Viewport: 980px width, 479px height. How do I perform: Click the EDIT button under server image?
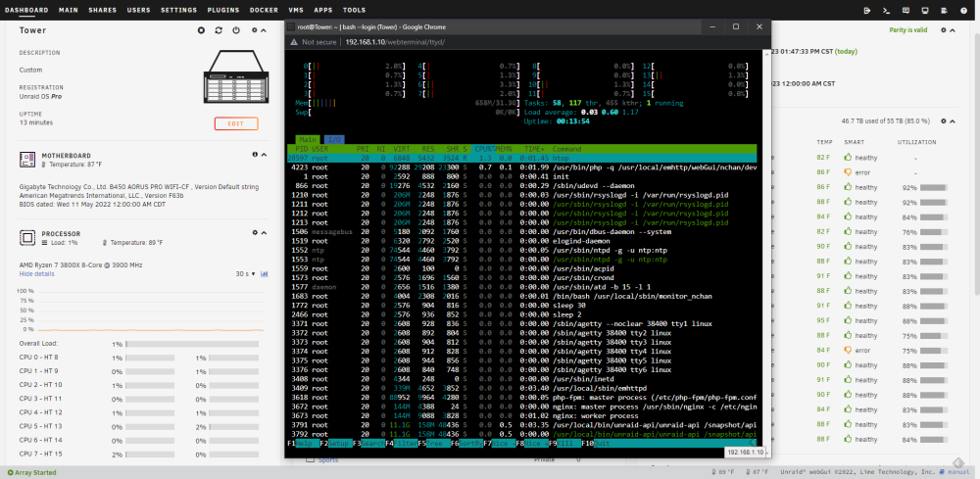coord(236,123)
